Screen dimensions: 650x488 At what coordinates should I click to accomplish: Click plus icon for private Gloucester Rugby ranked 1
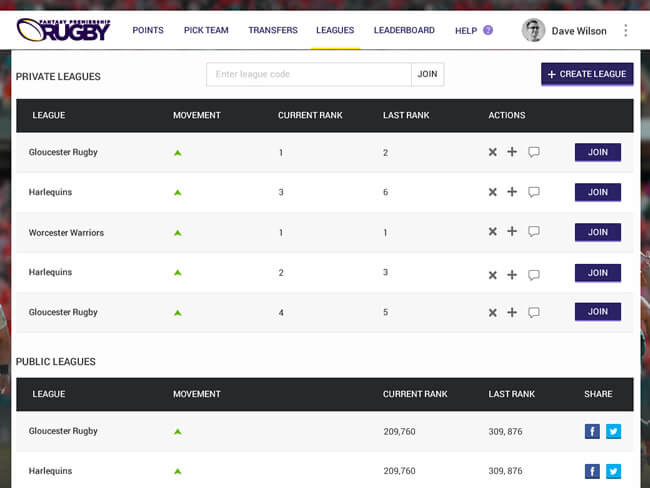pyautogui.click(x=512, y=152)
